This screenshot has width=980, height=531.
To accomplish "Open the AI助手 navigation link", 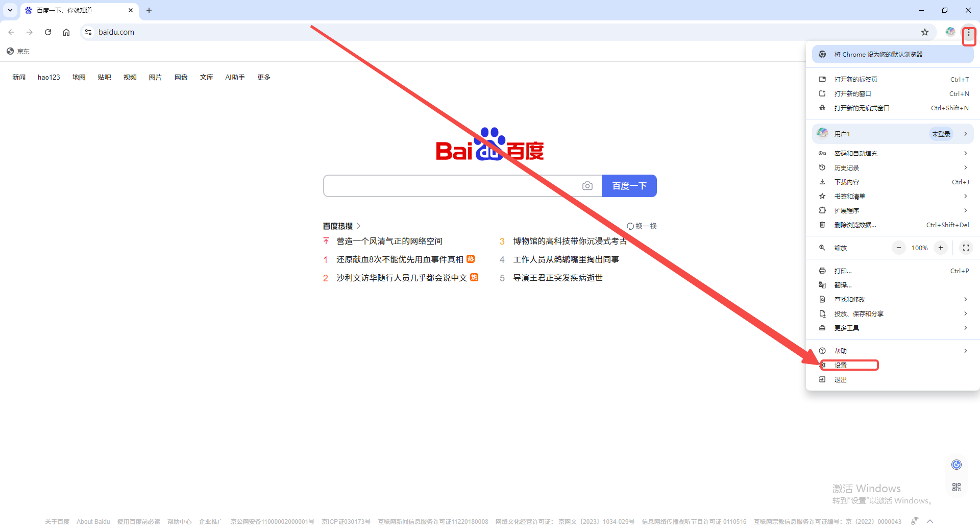I will click(x=235, y=77).
